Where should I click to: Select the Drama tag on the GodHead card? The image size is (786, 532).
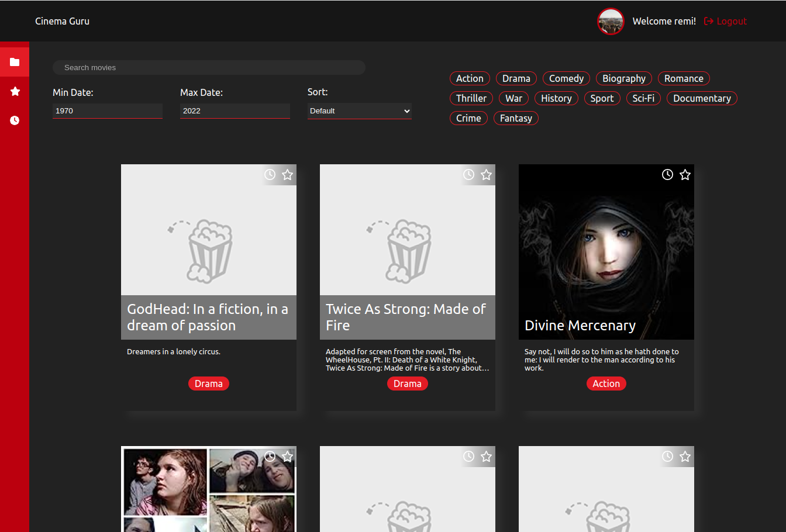point(209,384)
